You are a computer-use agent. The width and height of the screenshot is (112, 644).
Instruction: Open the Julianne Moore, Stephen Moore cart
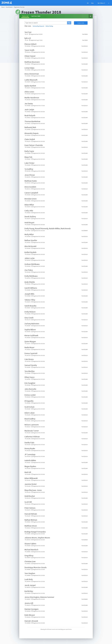coord(37,538)
